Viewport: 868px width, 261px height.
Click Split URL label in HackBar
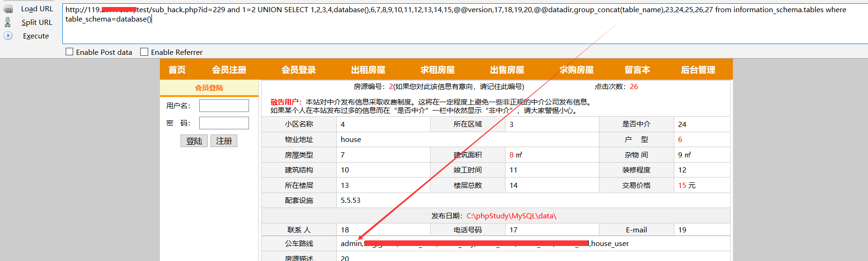[x=37, y=22]
